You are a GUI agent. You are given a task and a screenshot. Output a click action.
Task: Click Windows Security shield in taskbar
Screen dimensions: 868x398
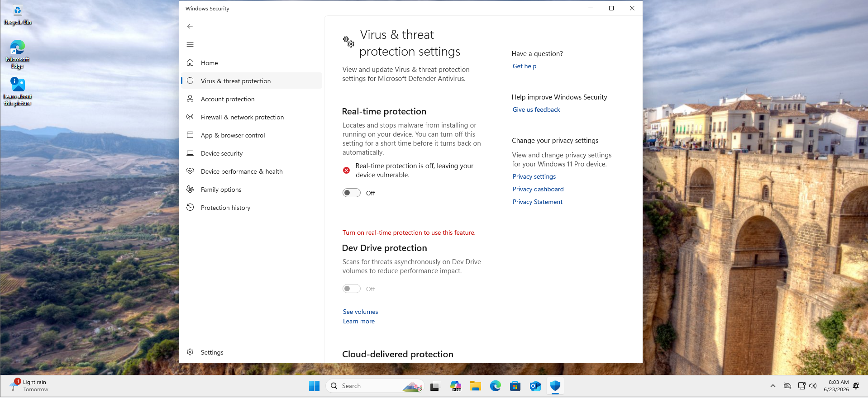(x=555, y=386)
